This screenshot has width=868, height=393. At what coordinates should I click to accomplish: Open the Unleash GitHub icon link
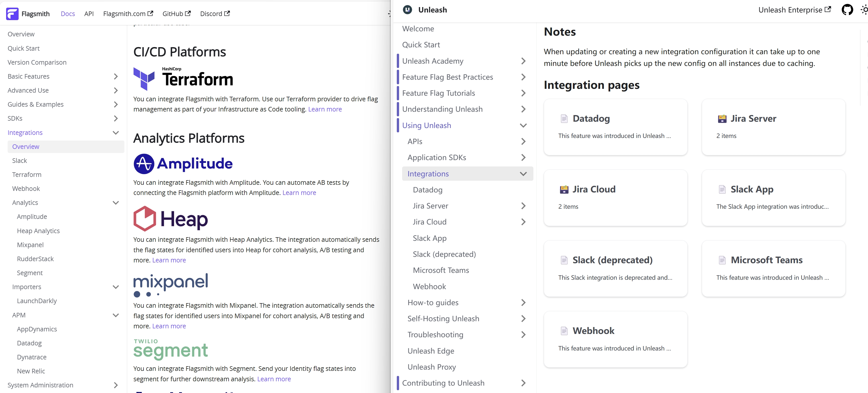tap(847, 10)
